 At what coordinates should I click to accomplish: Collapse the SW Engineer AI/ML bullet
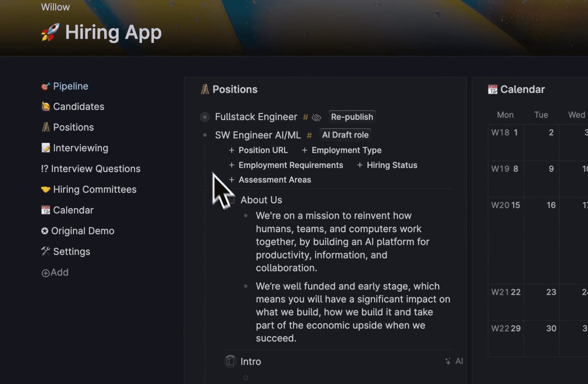205,135
